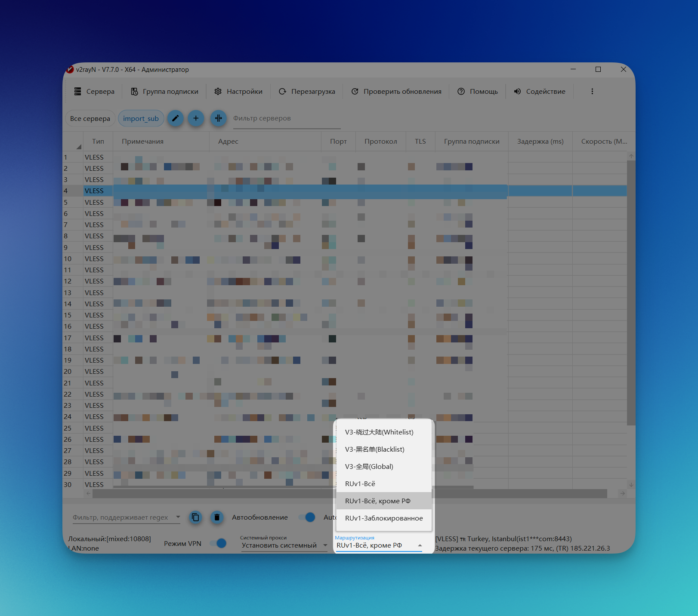Screen dimensions: 698x616
Task: Click the auto column width icon
Action: click(219, 118)
